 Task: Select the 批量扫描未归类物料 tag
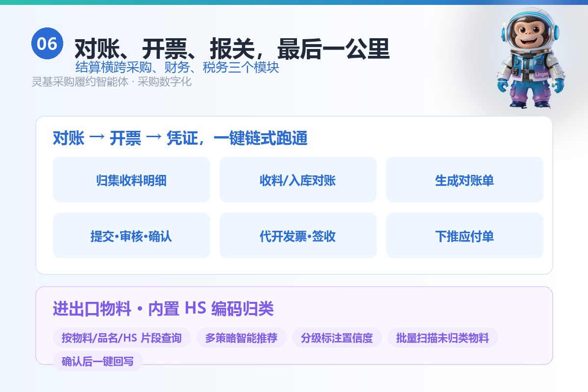click(x=443, y=338)
